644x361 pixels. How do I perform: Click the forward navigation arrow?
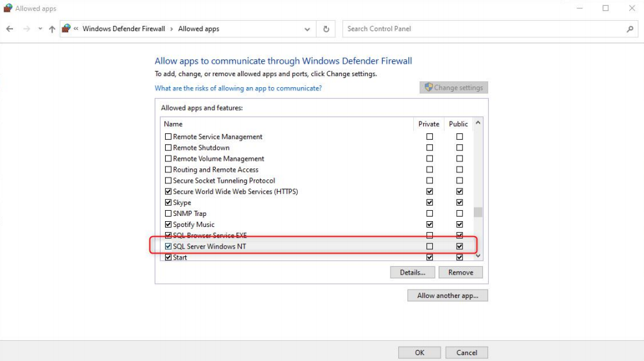[27, 29]
